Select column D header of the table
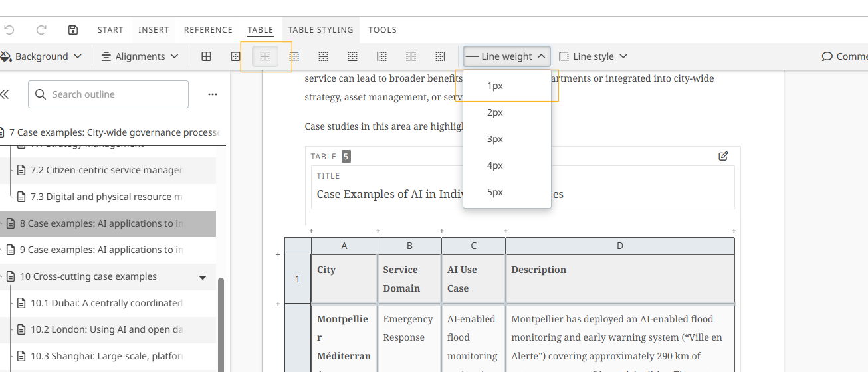868x372 pixels. (x=619, y=246)
